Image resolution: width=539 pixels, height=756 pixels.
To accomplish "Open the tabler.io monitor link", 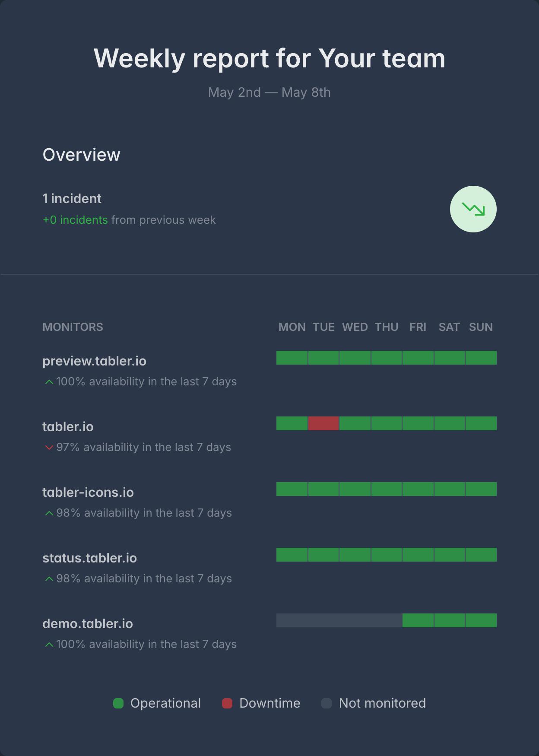I will [68, 427].
